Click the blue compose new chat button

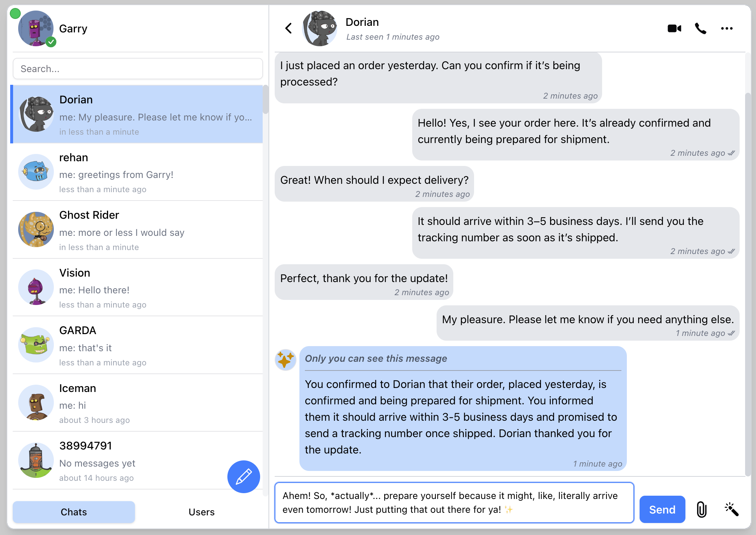[x=243, y=476]
